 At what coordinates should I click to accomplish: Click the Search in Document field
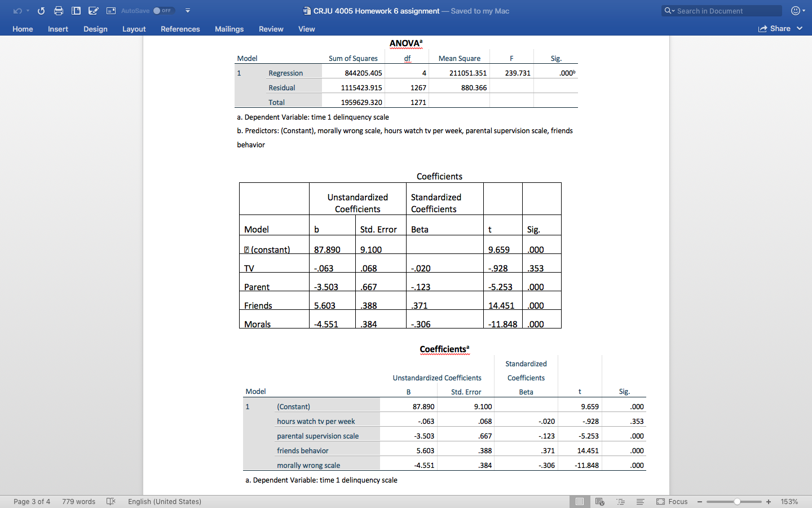point(722,11)
